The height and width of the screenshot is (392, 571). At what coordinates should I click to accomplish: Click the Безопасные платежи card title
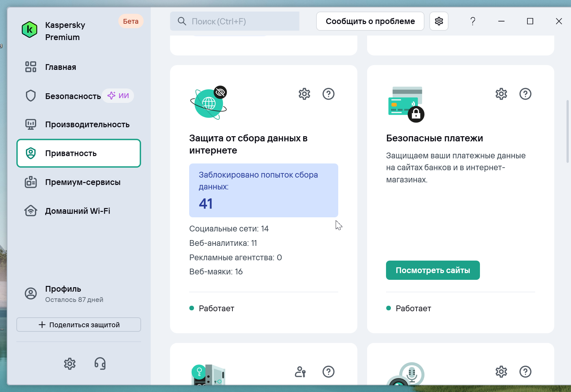tap(434, 138)
